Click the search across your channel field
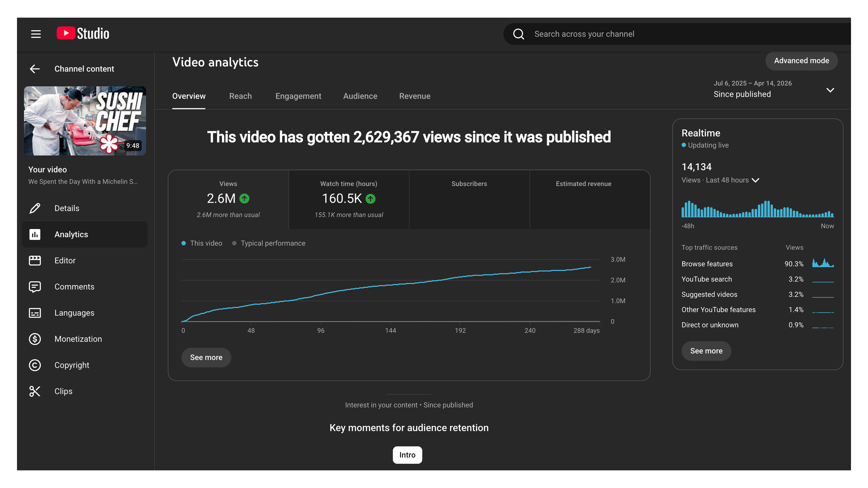 660,34
